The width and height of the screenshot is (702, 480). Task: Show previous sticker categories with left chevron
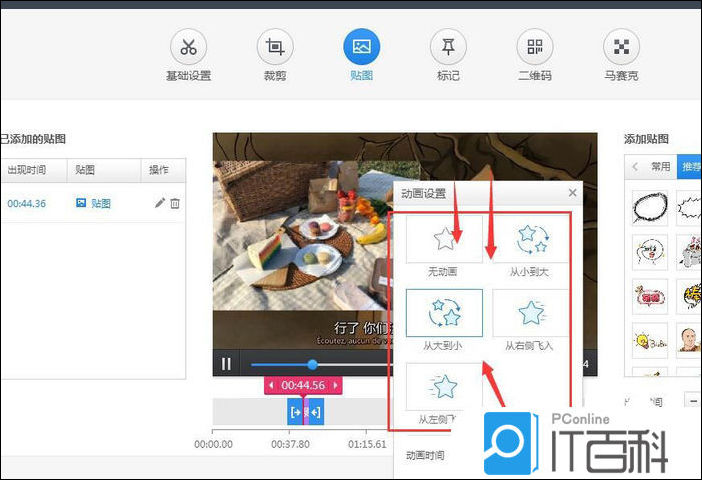click(x=635, y=167)
